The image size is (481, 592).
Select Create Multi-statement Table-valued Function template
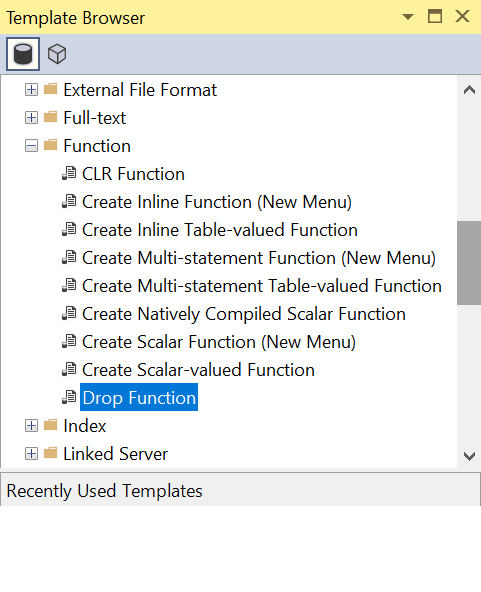coord(262,286)
